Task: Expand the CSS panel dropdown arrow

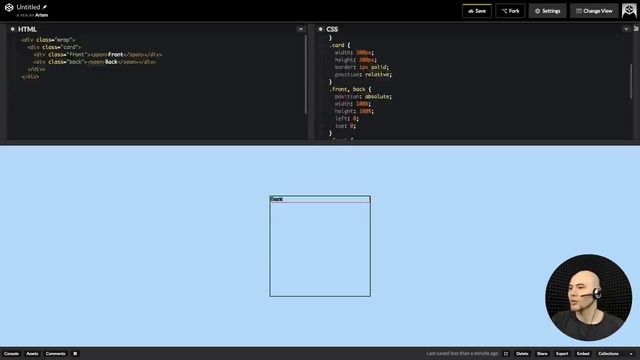Action: tap(626, 29)
